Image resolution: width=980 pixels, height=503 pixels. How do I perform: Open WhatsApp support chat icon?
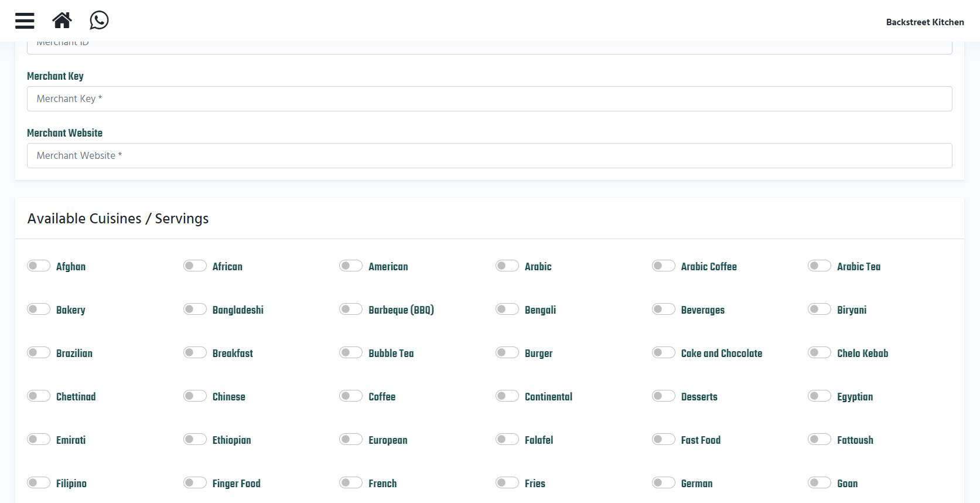pos(99,21)
